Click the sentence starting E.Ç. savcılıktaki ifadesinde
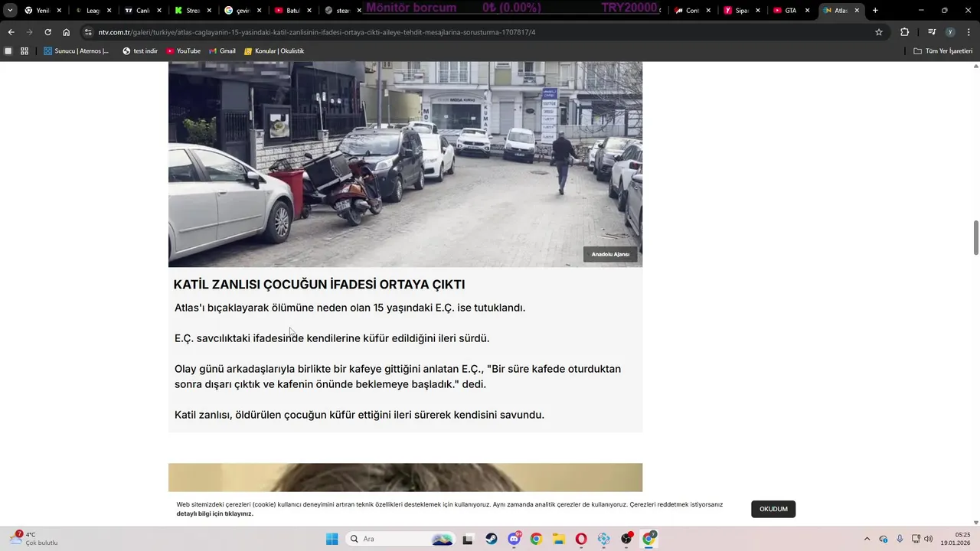980x551 pixels. click(x=332, y=338)
